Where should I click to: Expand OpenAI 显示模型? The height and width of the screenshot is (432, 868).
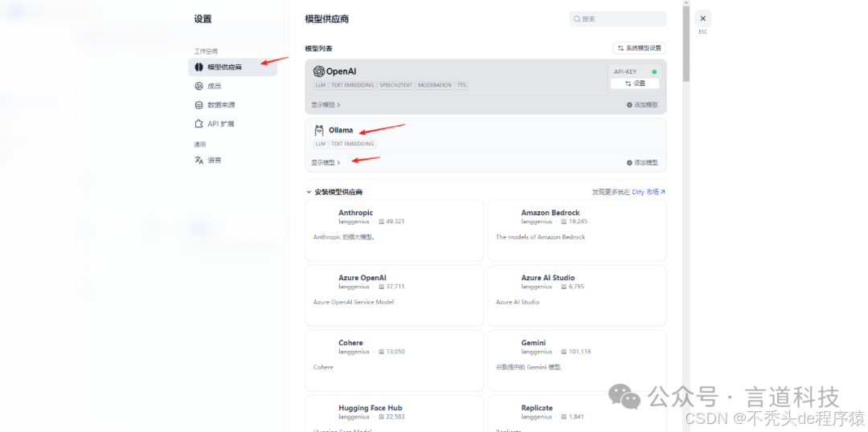click(325, 104)
